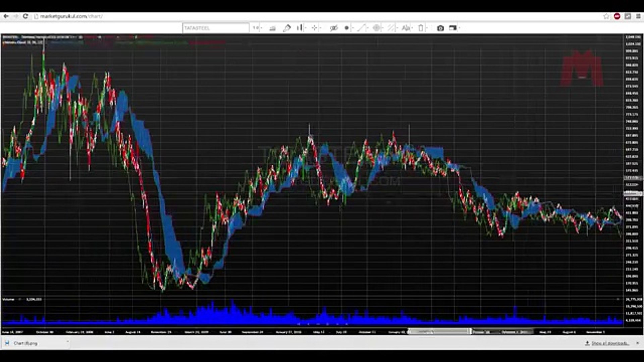
Task: Open the chart interval dropdown
Action: 257,28
